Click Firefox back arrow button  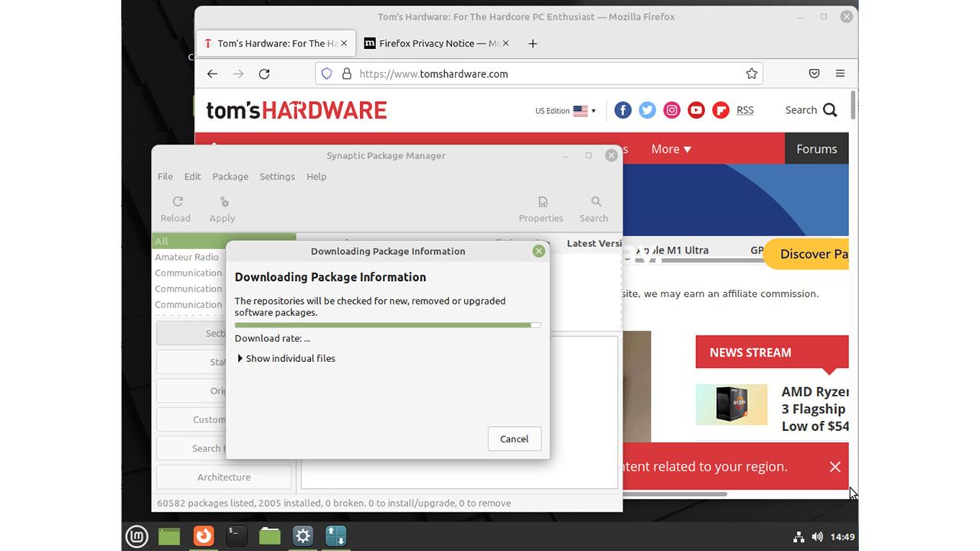pos(212,73)
